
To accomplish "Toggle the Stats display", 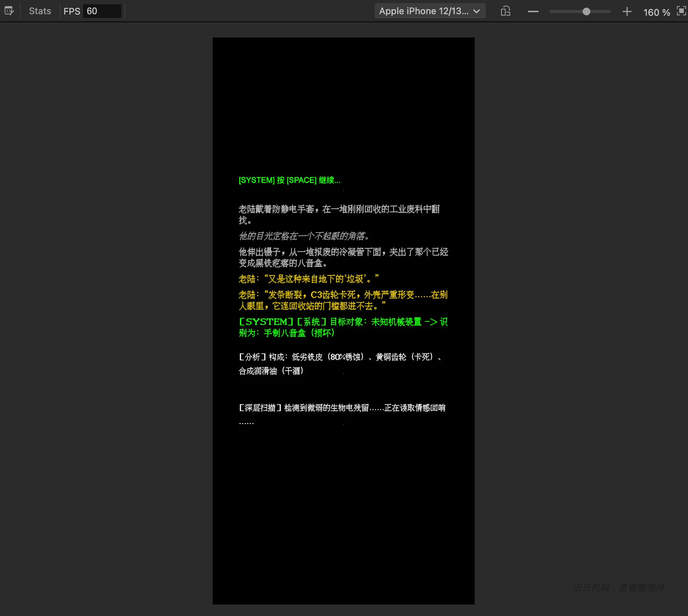I will click(40, 11).
